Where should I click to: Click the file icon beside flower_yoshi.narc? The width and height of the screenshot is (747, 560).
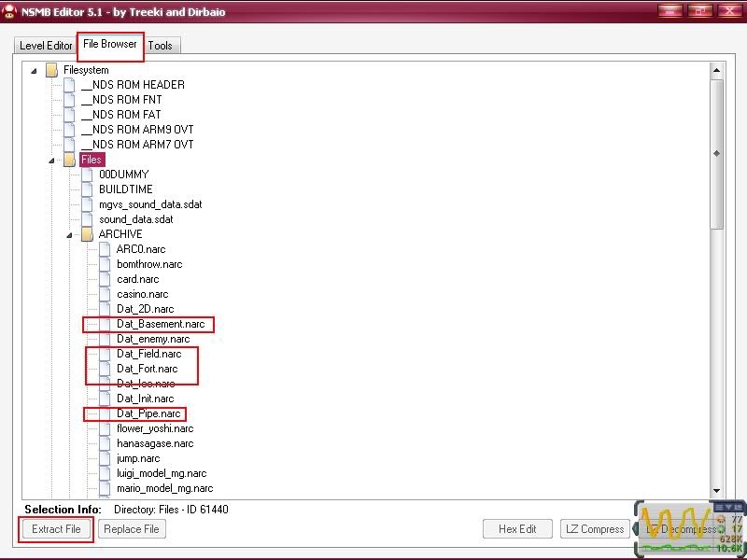coord(105,428)
